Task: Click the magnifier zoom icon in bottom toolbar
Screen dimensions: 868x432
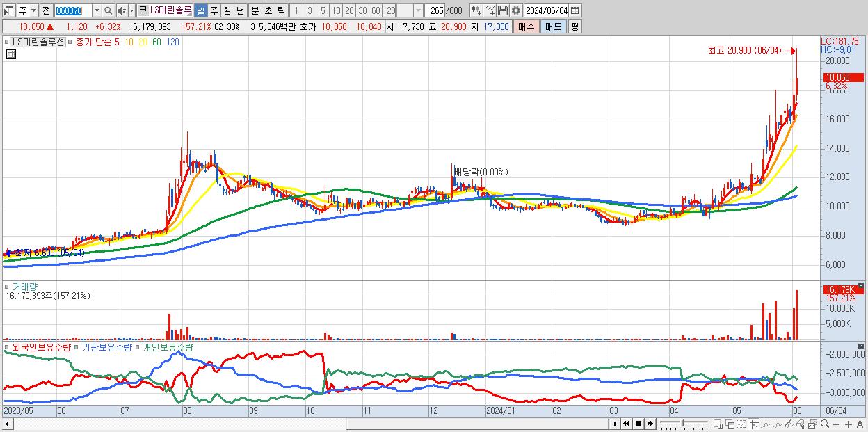Action: coord(825,424)
